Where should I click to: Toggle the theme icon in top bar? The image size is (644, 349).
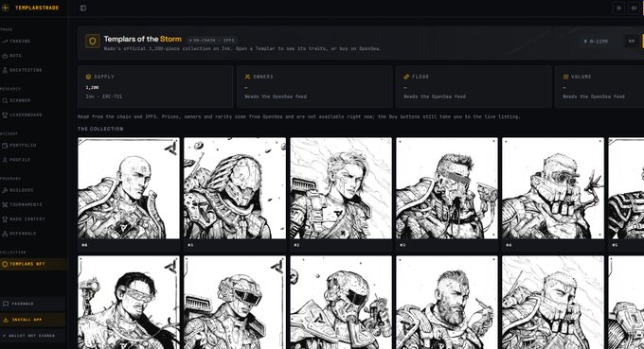point(618,9)
